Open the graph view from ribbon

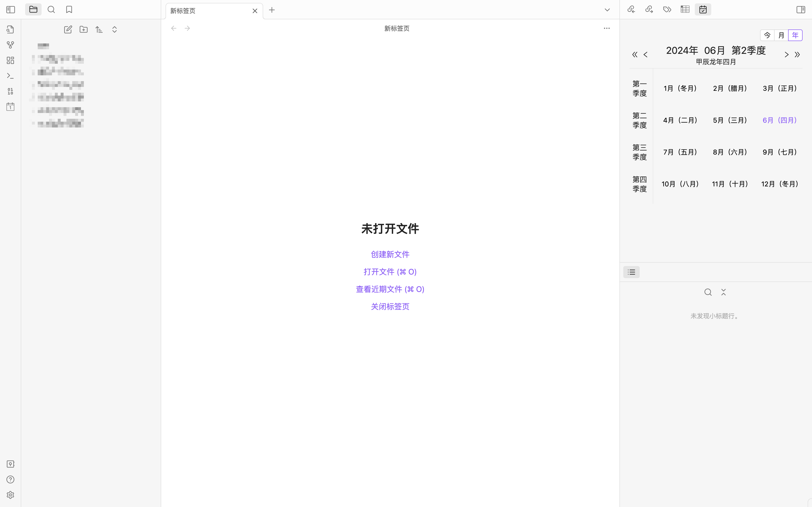(10, 45)
